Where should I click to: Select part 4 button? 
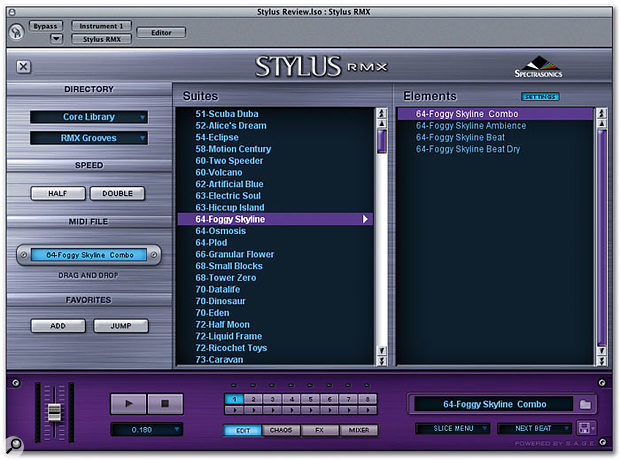click(291, 399)
